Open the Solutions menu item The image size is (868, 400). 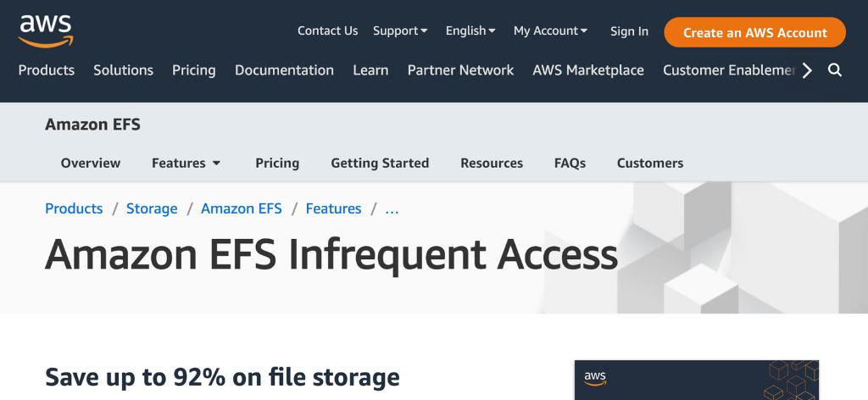pos(123,70)
